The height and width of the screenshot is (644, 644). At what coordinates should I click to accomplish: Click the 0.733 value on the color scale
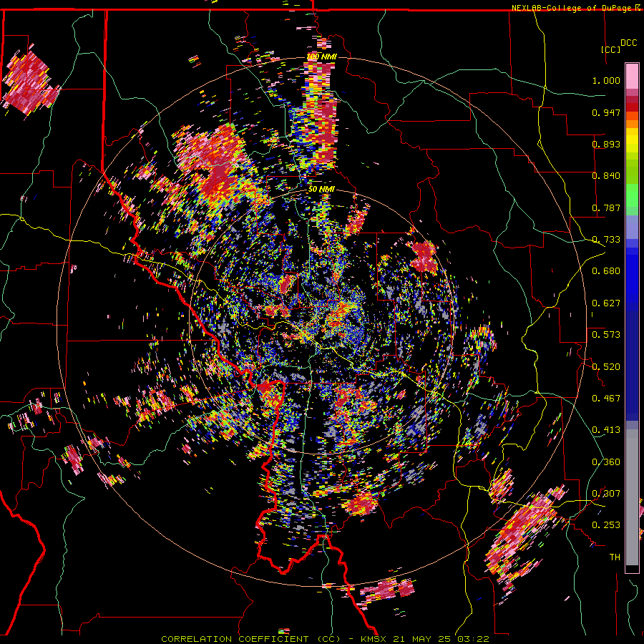pos(606,240)
